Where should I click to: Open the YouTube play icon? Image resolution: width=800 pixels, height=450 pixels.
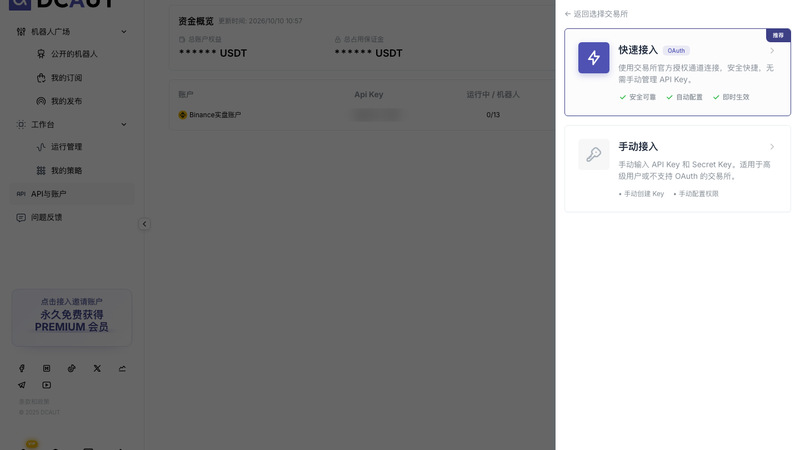click(46, 385)
